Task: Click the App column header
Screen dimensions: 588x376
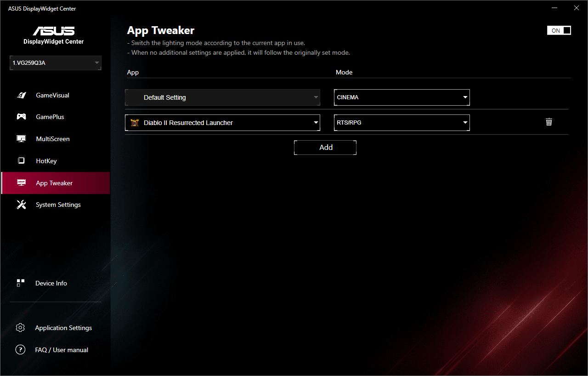Action: 133,72
